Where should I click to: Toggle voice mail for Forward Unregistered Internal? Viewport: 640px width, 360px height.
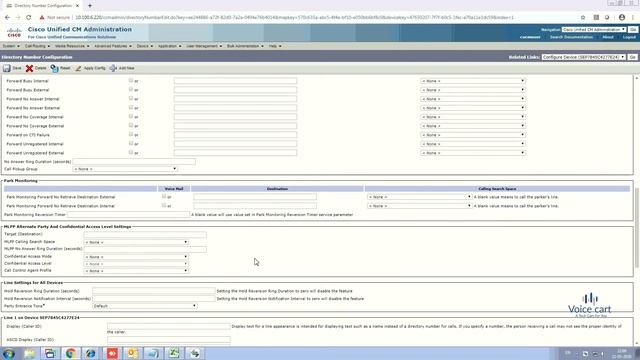pos(131,143)
